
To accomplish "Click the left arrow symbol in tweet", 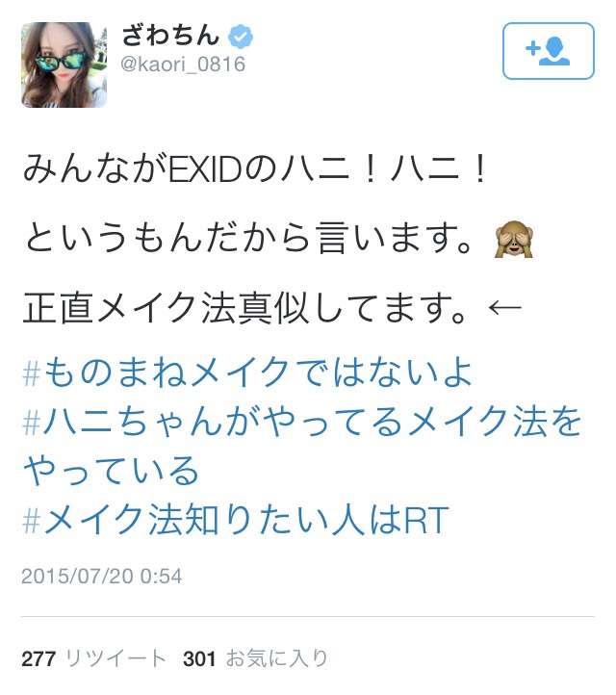I will [x=504, y=307].
